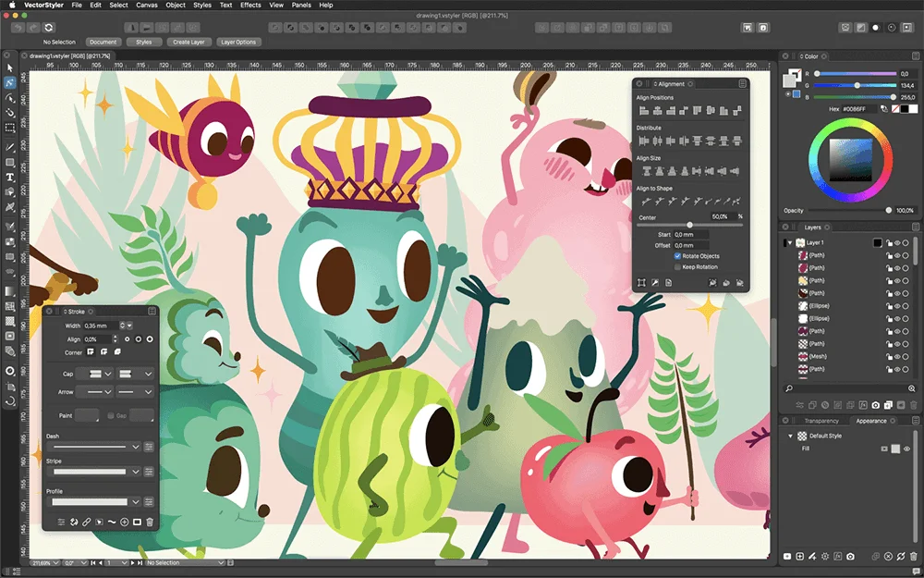Image resolution: width=924 pixels, height=578 pixels.
Task: Open the Profile dropdown in Stroke panel
Action: coord(135,502)
